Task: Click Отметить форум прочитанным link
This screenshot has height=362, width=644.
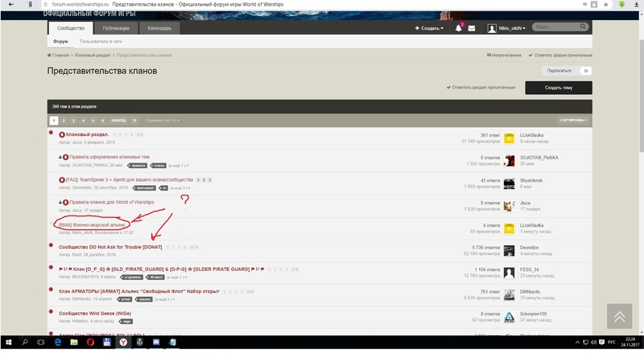Action: 560,55
